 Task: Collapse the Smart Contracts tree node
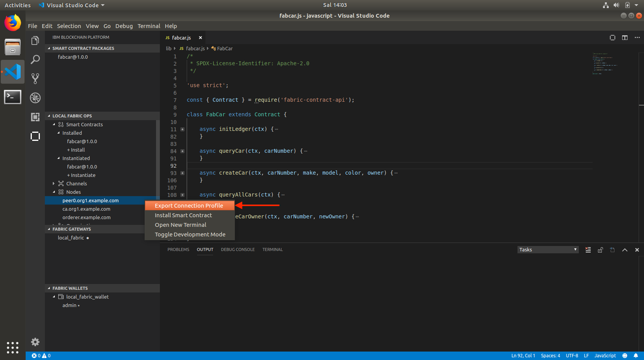click(54, 124)
